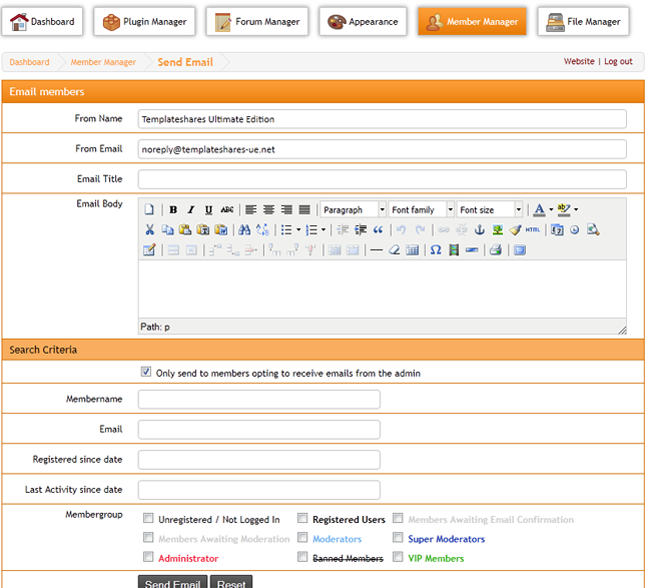Image resolution: width=647 pixels, height=588 pixels.
Task: Toggle bold formatting in email body
Action: click(173, 210)
